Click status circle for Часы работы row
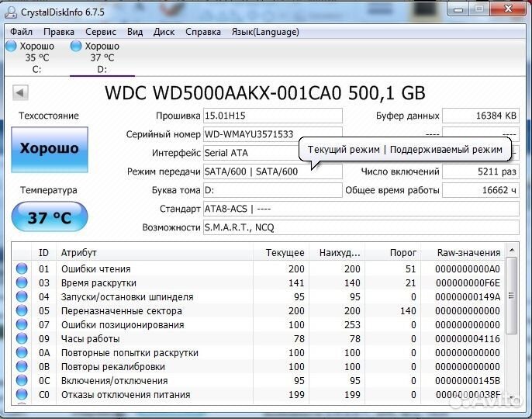 pyautogui.click(x=22, y=338)
